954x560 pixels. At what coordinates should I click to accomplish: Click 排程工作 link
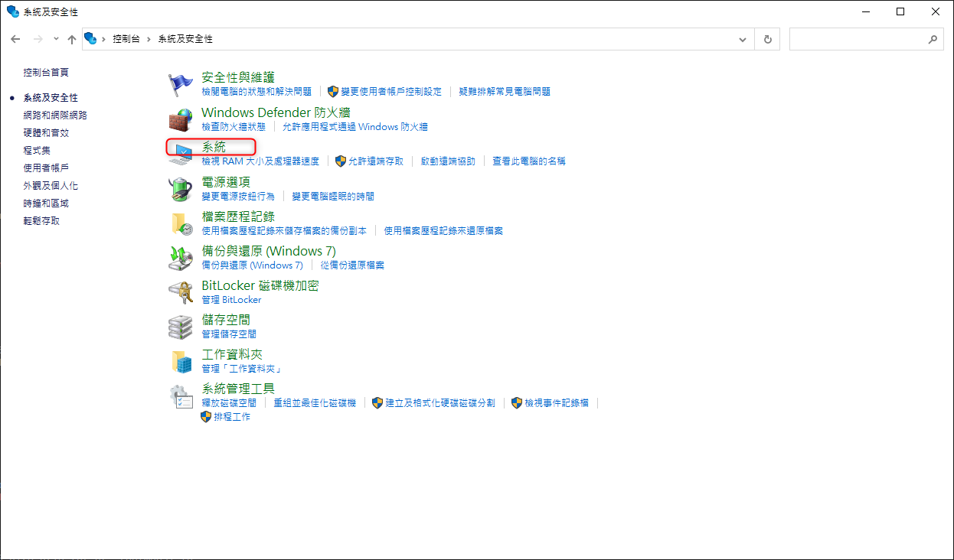[232, 418]
